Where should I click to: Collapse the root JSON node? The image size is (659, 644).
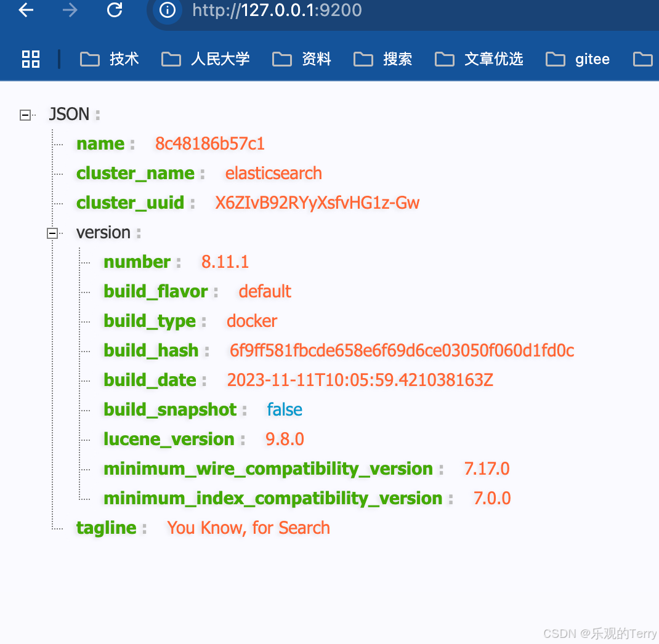pyautogui.click(x=25, y=115)
